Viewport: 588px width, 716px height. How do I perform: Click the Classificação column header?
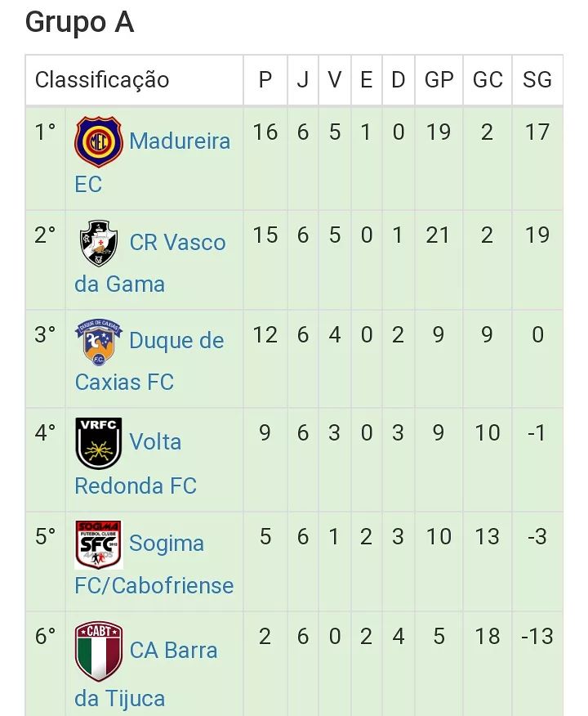(102, 79)
